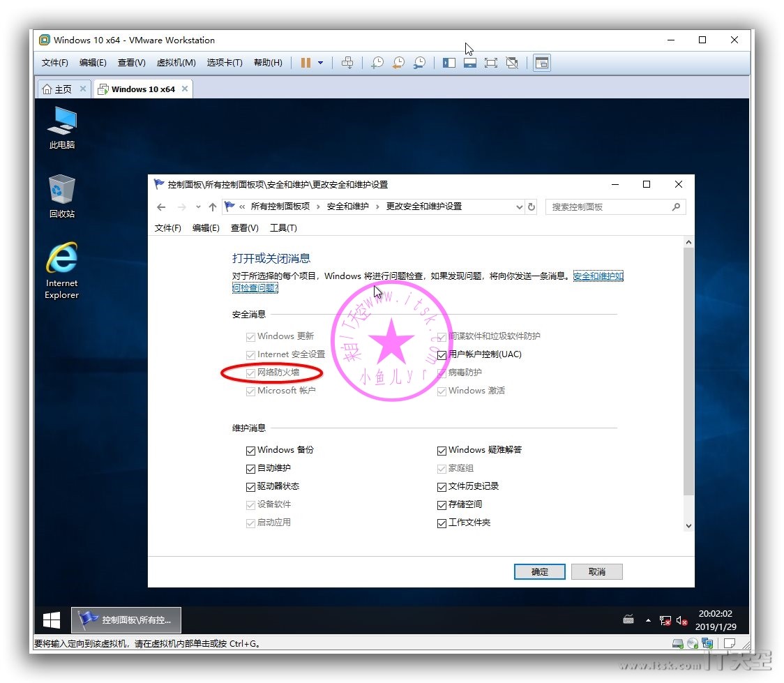Click the vertical scrollbar thumb
This screenshot has height=683, width=784.
tap(688, 371)
